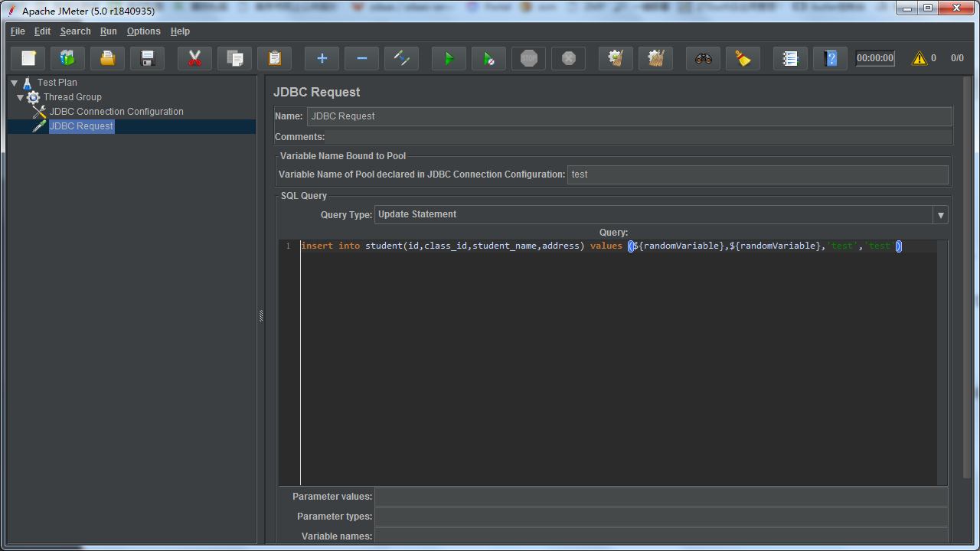Click the Parameter values field
The height and width of the screenshot is (551, 980).
tap(661, 497)
